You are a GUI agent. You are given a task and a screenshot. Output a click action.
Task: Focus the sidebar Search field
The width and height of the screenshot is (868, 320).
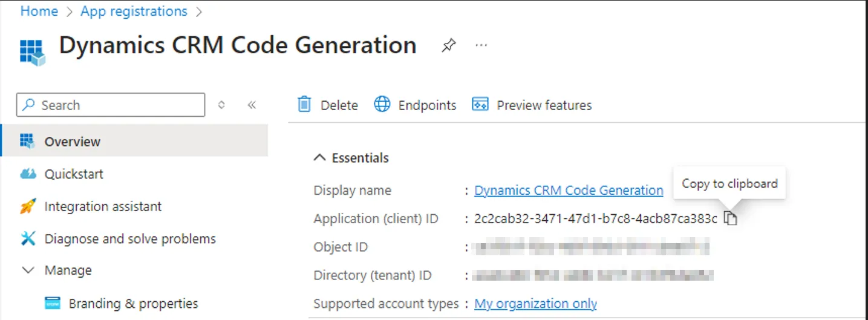coord(111,105)
